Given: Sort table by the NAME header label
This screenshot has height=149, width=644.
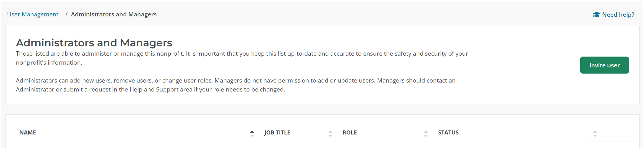Looking at the screenshot, I should pos(28,133).
